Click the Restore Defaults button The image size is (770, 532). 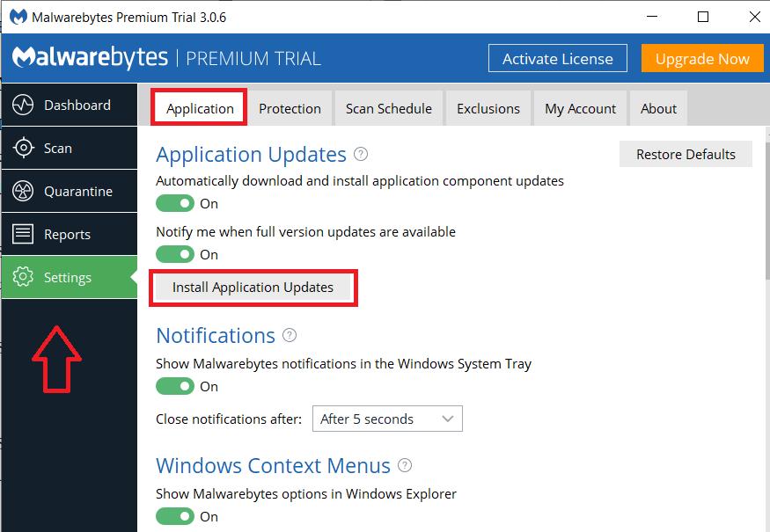(x=686, y=154)
